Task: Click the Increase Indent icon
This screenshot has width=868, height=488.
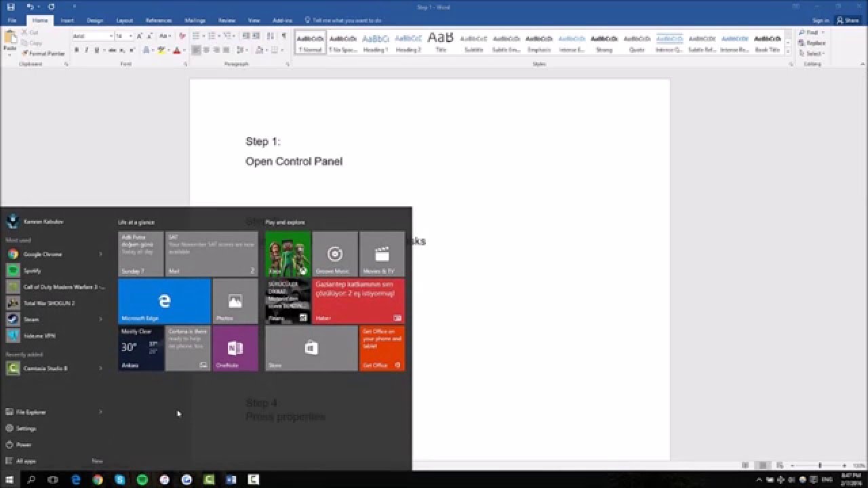Action: coord(256,36)
